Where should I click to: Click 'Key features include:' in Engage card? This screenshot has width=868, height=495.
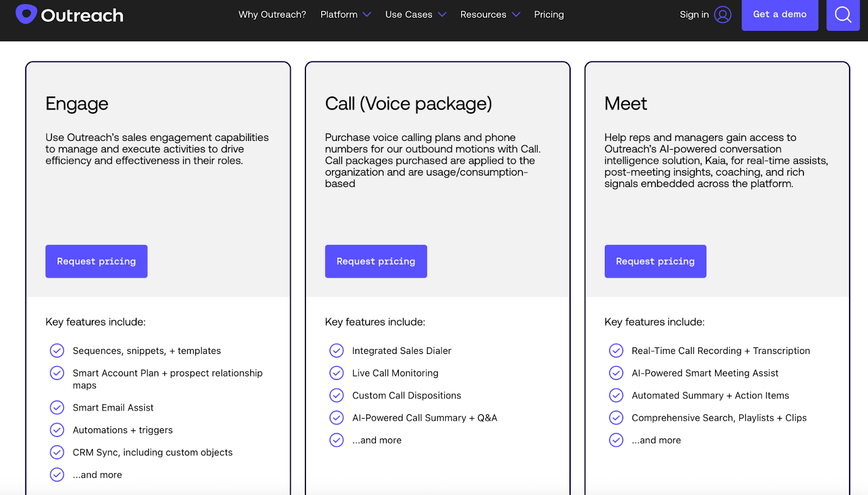[x=95, y=322]
